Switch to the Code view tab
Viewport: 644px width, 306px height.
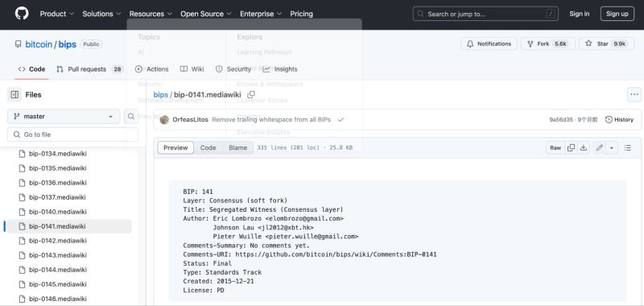[208, 148]
